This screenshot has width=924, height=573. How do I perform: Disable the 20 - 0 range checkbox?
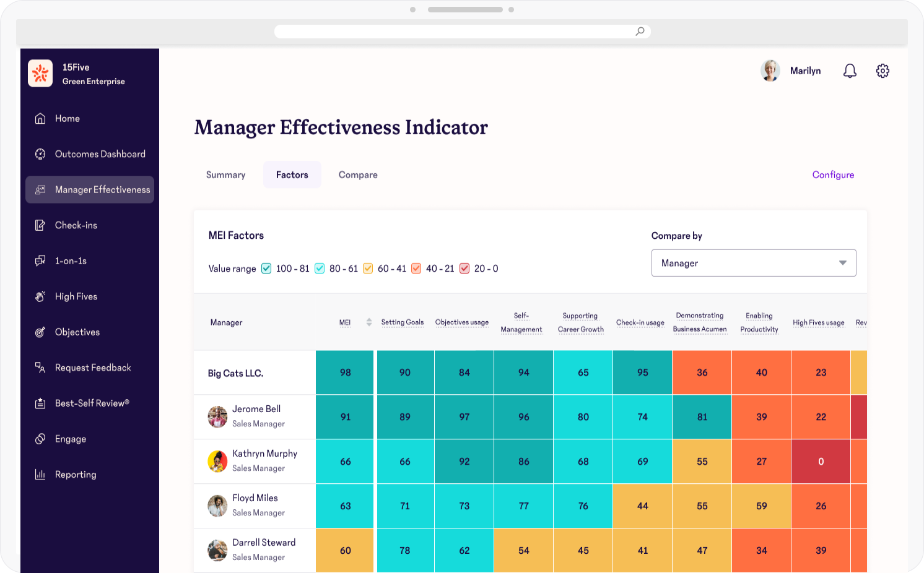pyautogui.click(x=464, y=269)
